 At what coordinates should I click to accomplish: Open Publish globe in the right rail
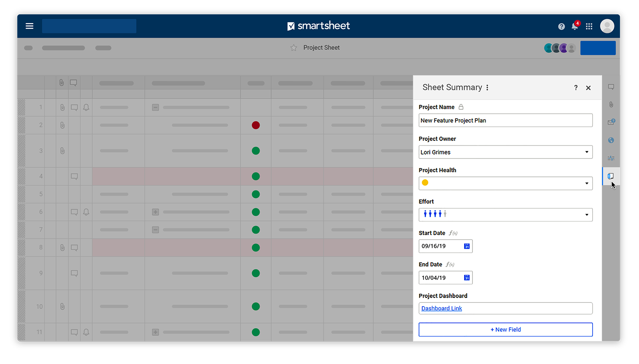611,140
